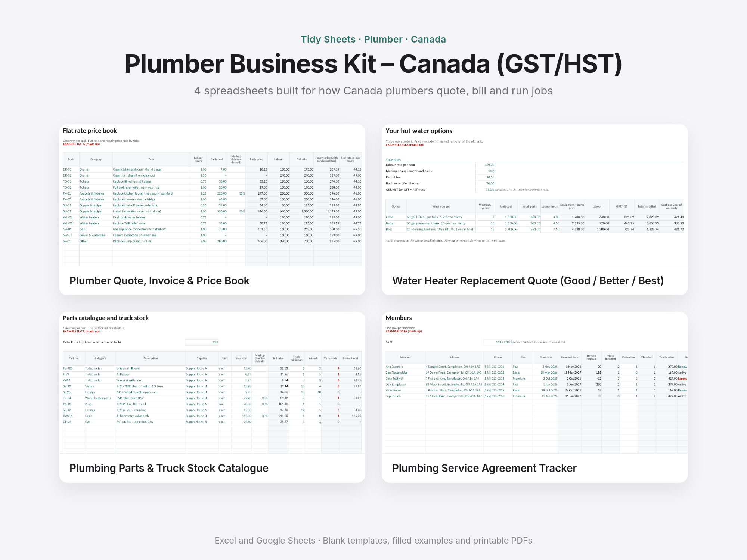This screenshot has width=747, height=560.
Task: Click the 'Hourly price (with service call fee)' column header
Action: tap(326, 159)
